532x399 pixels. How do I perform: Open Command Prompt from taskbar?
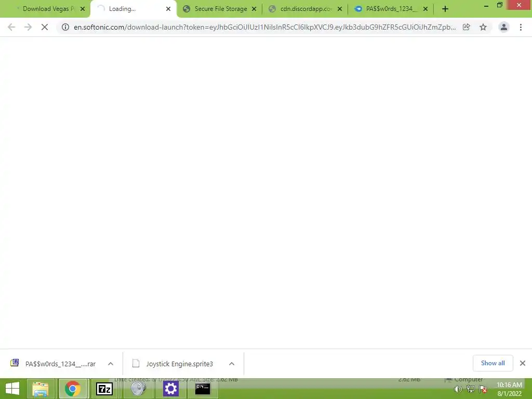(203, 389)
